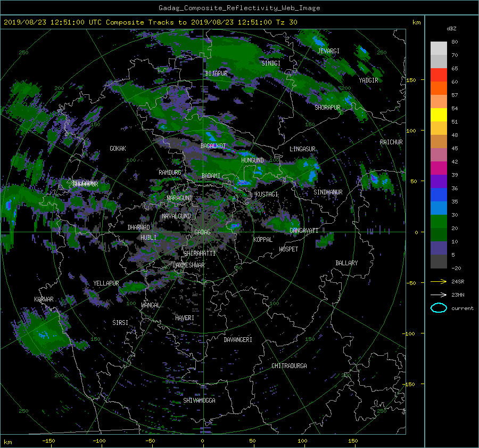Click the 'LINGASUR' city label
The height and width of the screenshot is (448, 479).
coord(302,149)
